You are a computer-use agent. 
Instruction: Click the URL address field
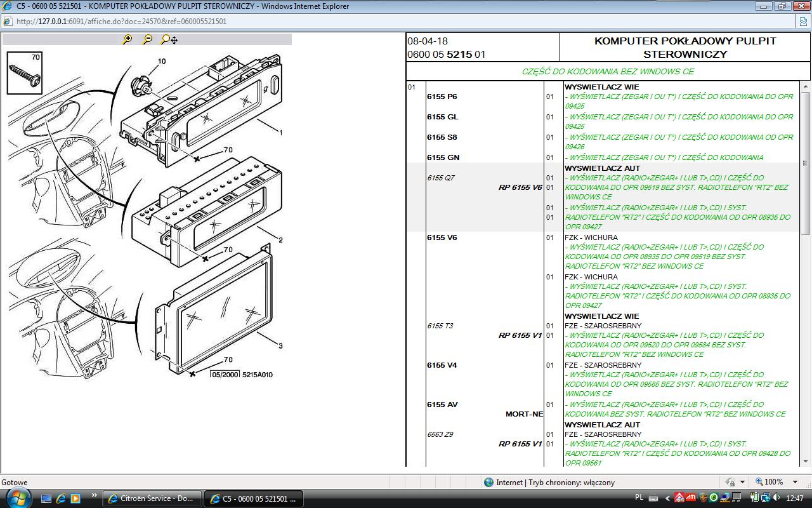pyautogui.click(x=406, y=21)
